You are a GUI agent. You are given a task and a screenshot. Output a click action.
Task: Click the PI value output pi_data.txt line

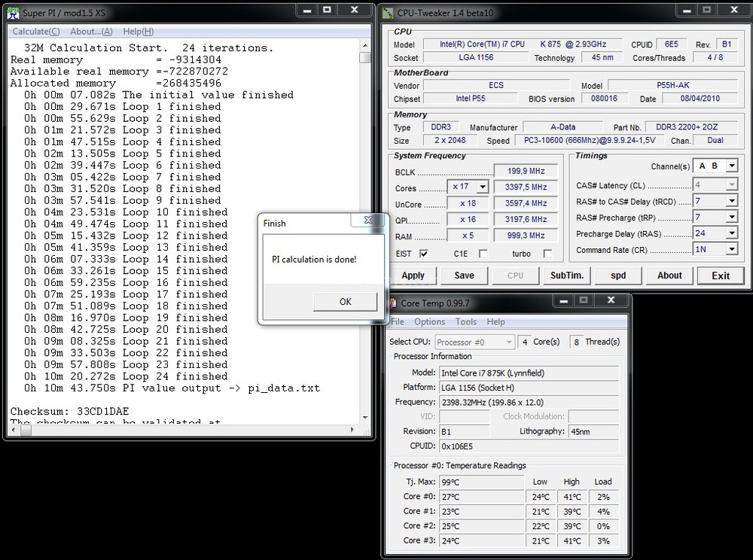click(x=172, y=388)
